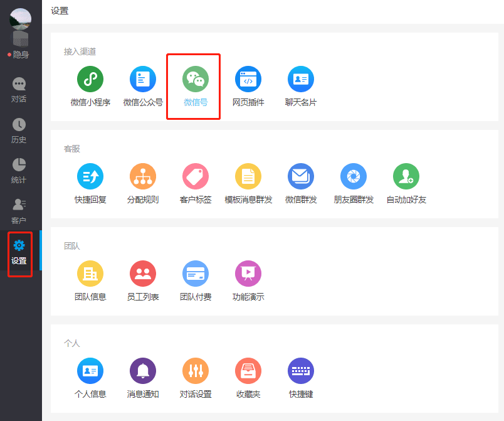Open 微信群发 mass messaging icon
504x421 pixels.
pos(301,176)
